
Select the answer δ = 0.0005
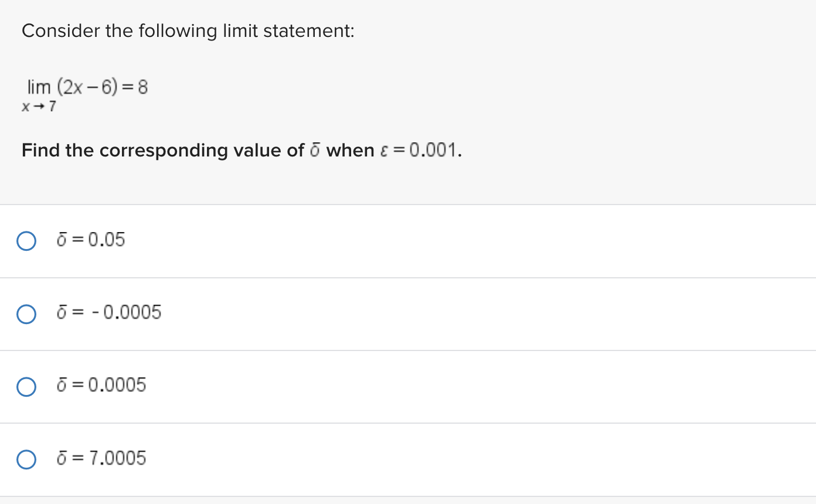pyautogui.click(x=26, y=386)
